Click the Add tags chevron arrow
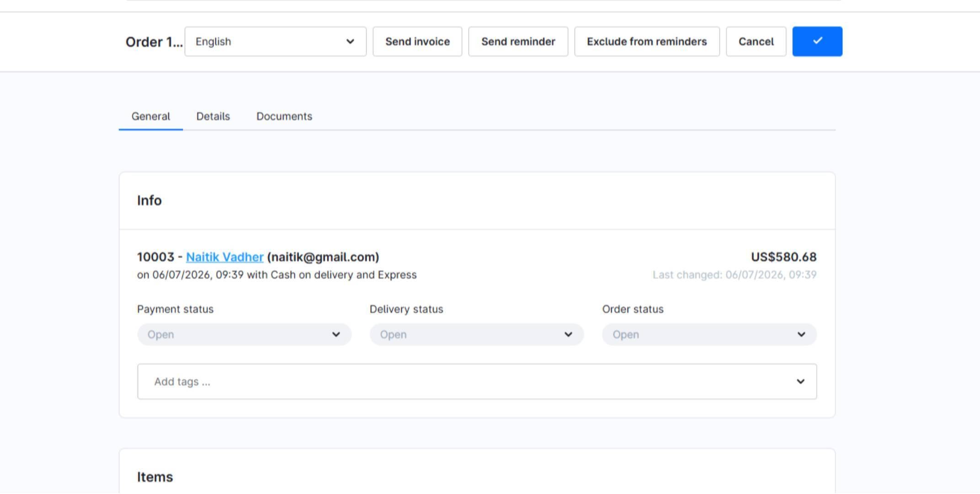 coord(800,381)
